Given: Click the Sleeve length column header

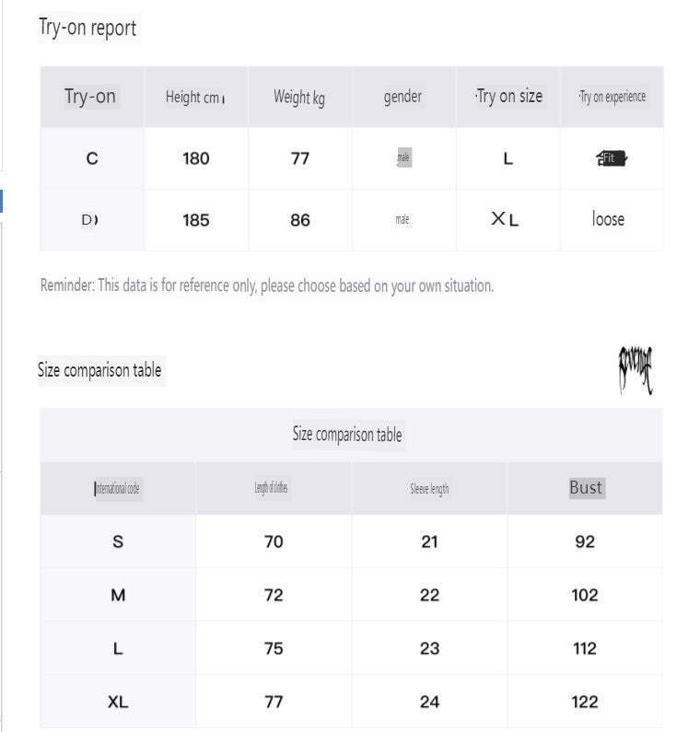Looking at the screenshot, I should pyautogui.click(x=429, y=489).
